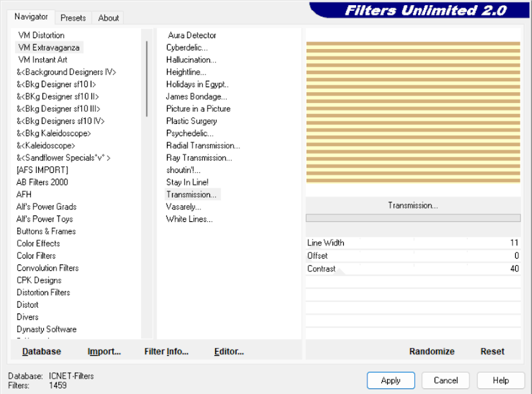Choose Stay In Line! filter
The height and width of the screenshot is (394, 532).
187,182
